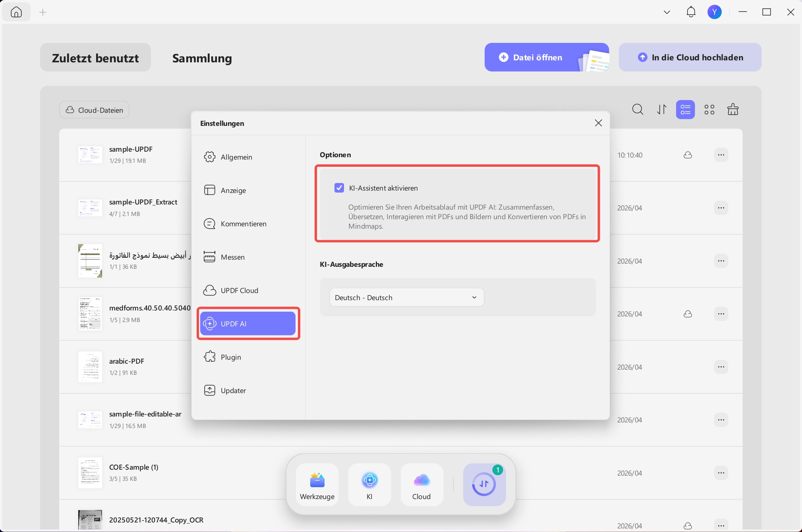
Task: Open KI-Ausgabesprache Deutsch dropdown
Action: pos(407,297)
